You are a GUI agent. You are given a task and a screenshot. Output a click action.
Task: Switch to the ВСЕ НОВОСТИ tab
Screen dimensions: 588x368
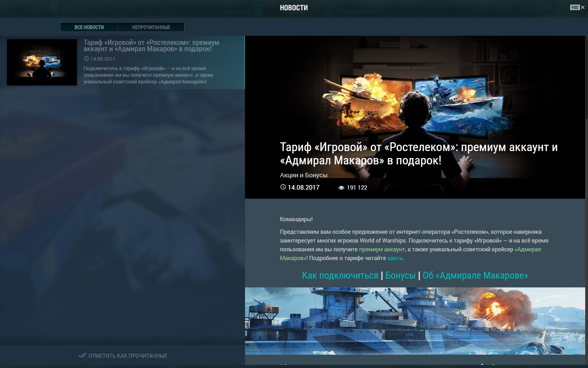coord(89,27)
